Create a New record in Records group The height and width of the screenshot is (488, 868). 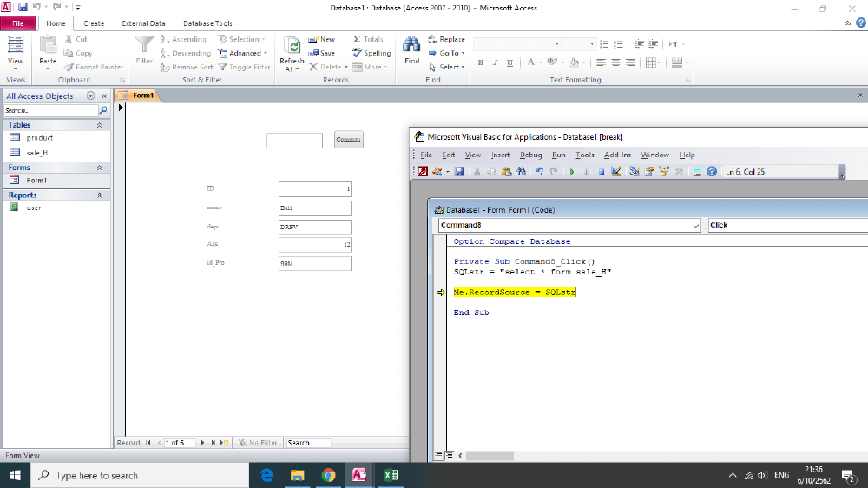click(322, 39)
